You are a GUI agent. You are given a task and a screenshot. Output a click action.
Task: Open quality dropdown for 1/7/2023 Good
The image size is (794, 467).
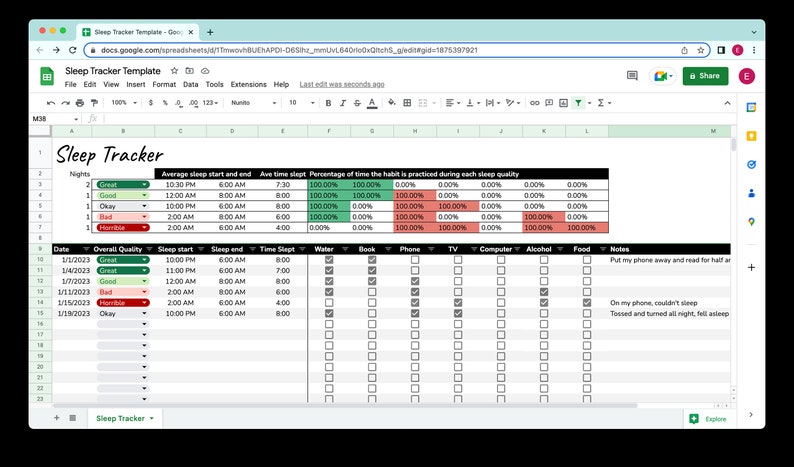tap(145, 281)
